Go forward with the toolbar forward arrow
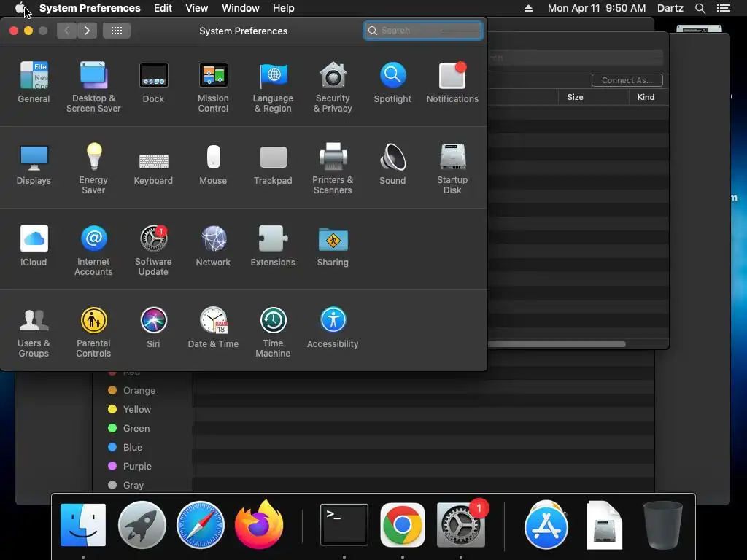 click(88, 31)
